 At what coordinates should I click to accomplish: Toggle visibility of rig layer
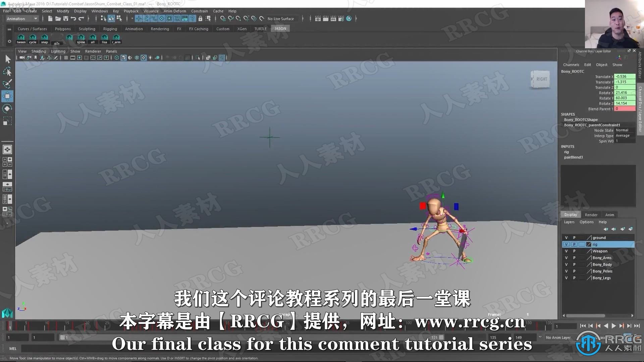click(x=567, y=244)
